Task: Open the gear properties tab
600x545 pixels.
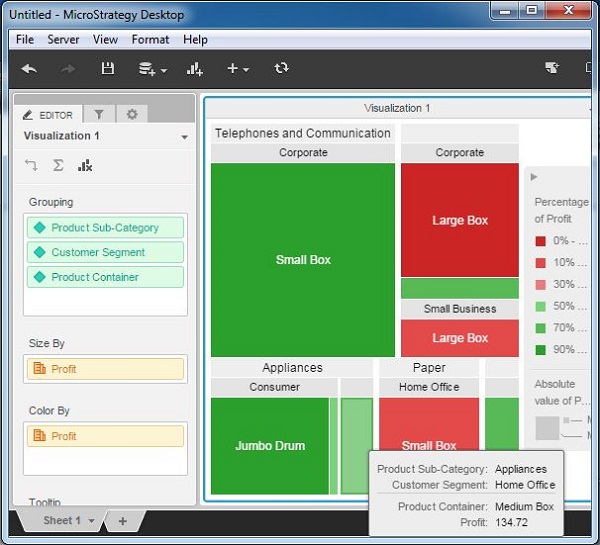Action: coord(131,114)
